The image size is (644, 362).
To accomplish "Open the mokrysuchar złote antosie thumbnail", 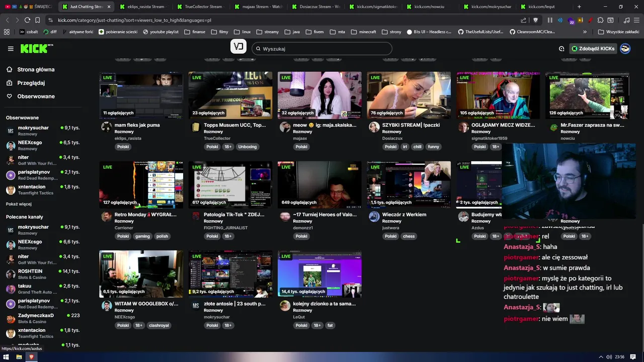I will 230,274.
